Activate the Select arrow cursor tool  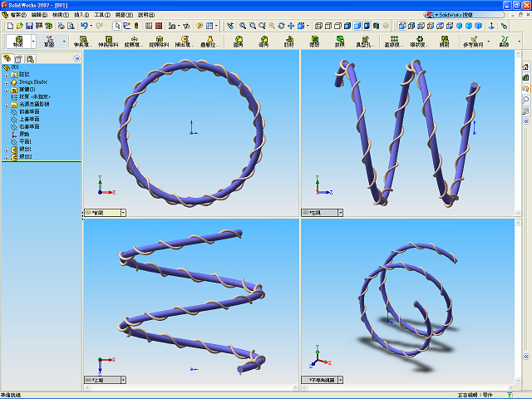117,26
